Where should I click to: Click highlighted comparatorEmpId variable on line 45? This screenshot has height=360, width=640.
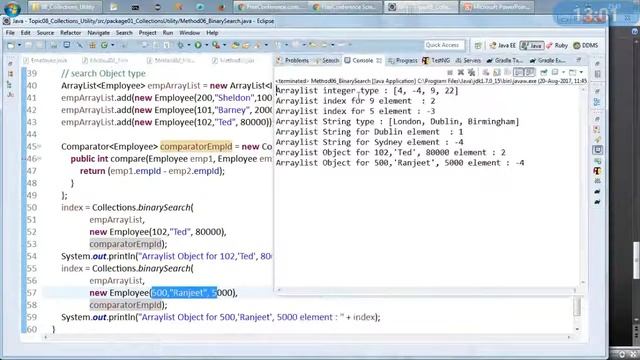click(196, 147)
